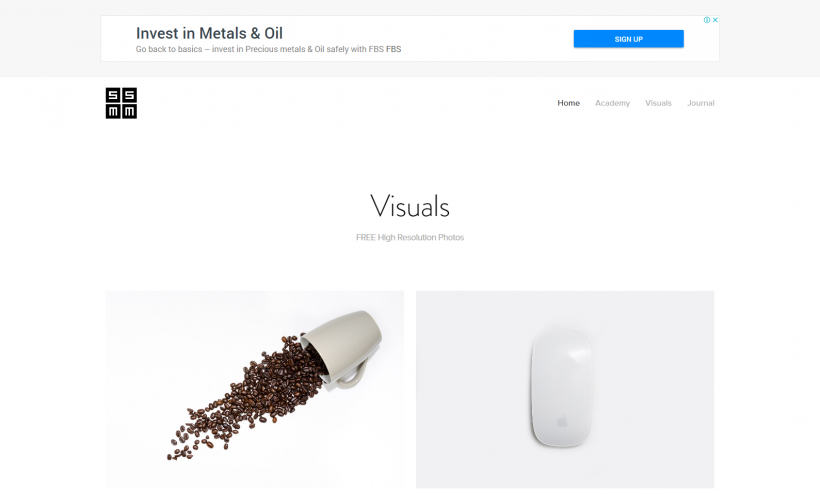
Task: Go to the Academy page
Action: click(612, 103)
